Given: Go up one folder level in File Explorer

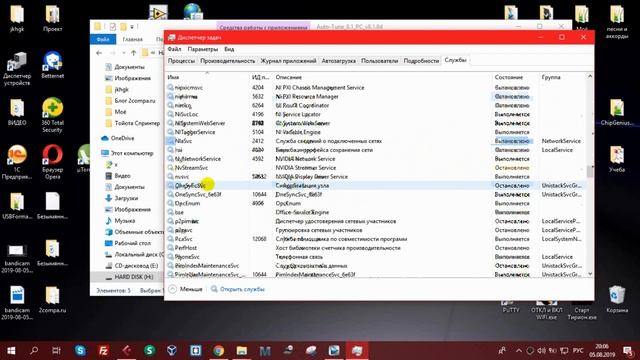Looking at the screenshot, I should (133, 53).
